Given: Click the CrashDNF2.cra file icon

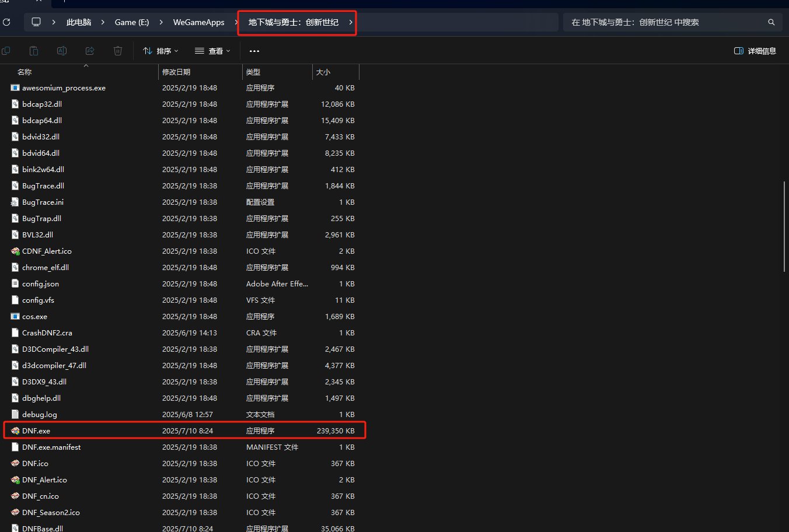Looking at the screenshot, I should coord(15,332).
